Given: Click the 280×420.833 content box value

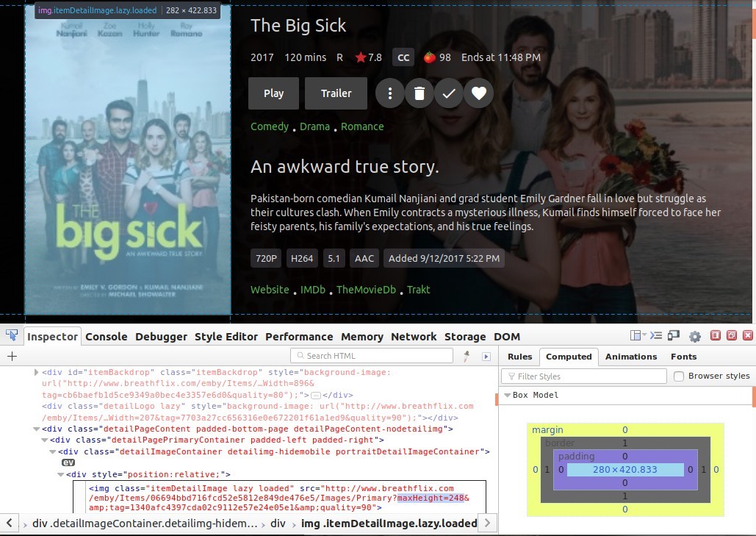Looking at the screenshot, I should [x=624, y=469].
